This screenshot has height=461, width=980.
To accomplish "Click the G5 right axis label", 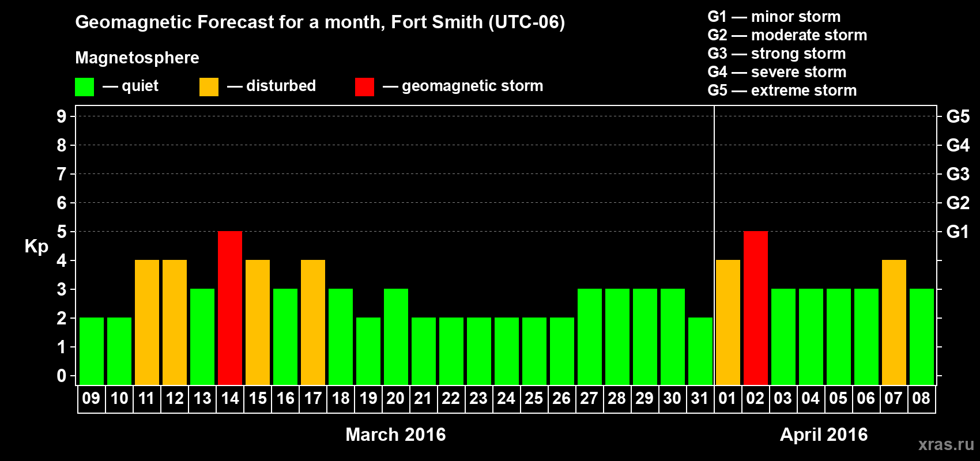I will (958, 116).
